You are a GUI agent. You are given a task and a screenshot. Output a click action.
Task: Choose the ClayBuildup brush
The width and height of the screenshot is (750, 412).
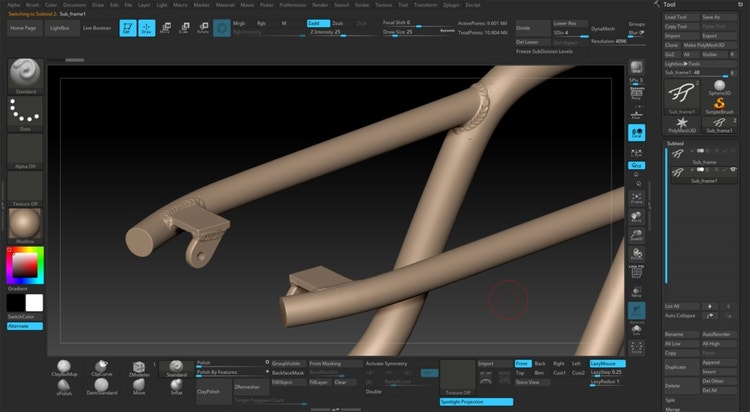click(x=64, y=368)
